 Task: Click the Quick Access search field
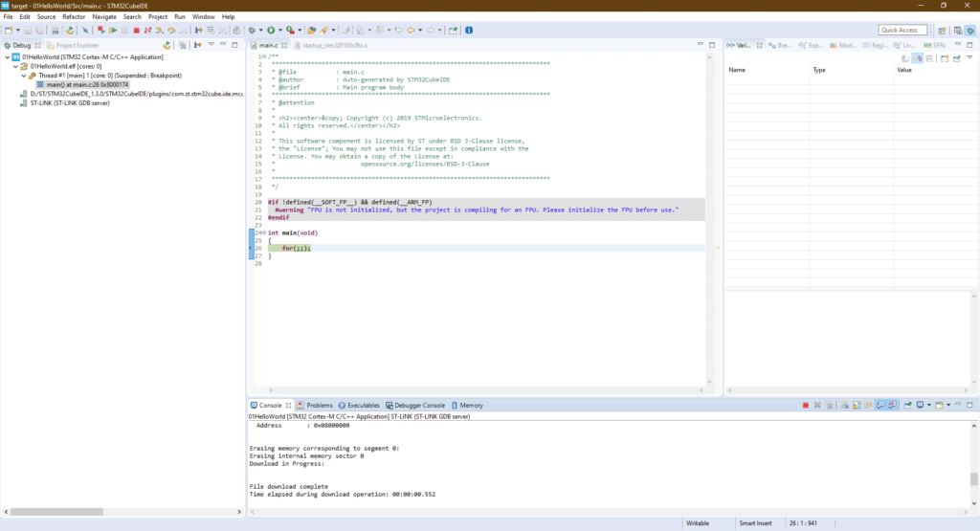coord(904,31)
